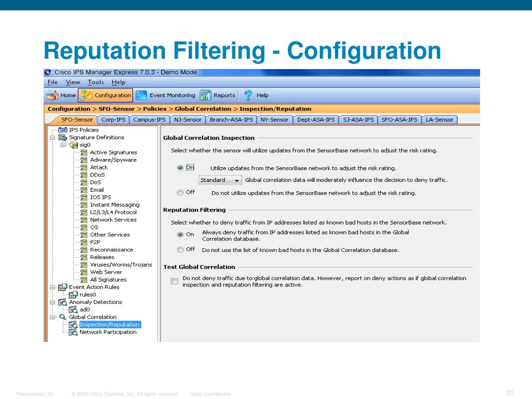
Task: Select the Web Server tree item
Action: (x=106, y=272)
